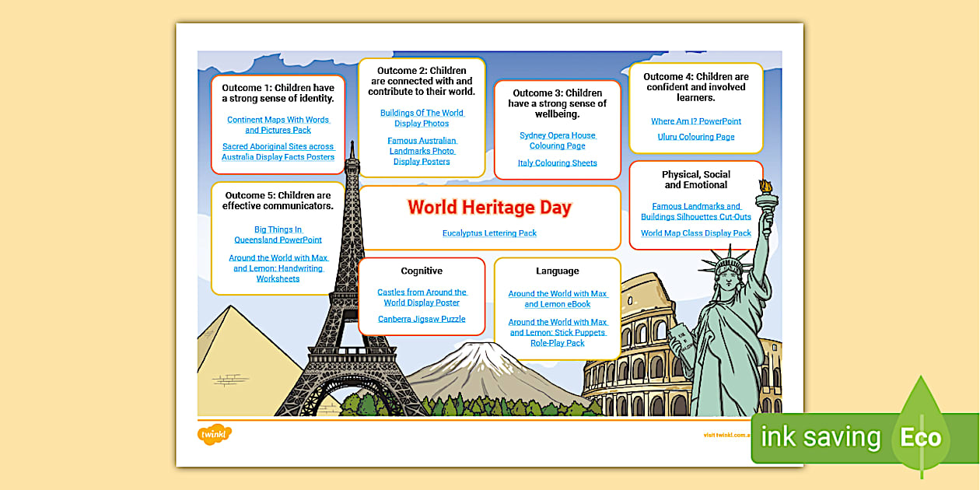
Task: Open the Sacred Aboriginal Sites Display Facts Posters
Action: click(278, 152)
